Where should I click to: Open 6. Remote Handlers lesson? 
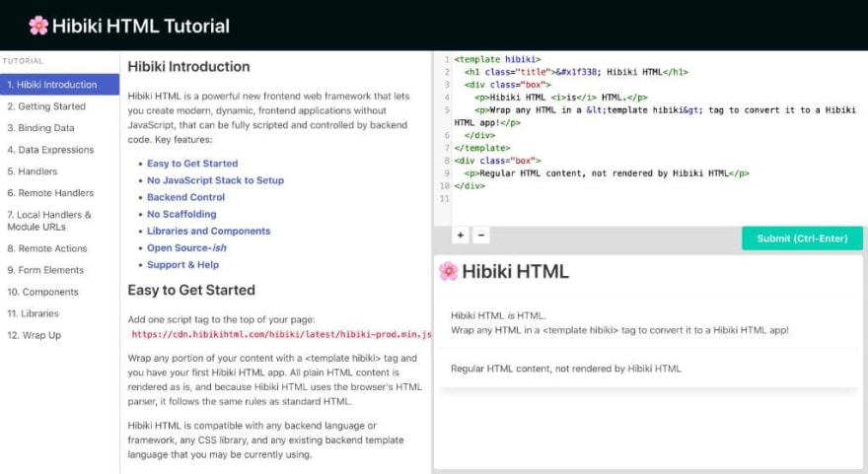[50, 193]
